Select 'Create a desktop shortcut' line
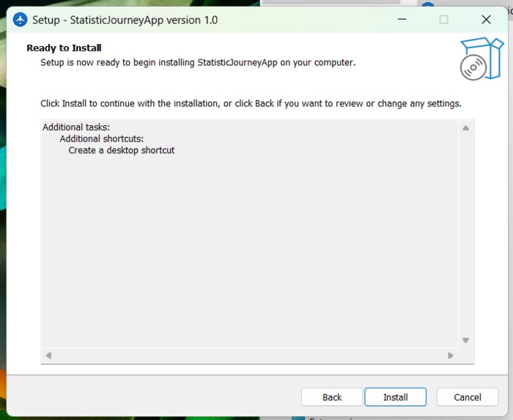Screen dimensions: 513x420 point(122,150)
